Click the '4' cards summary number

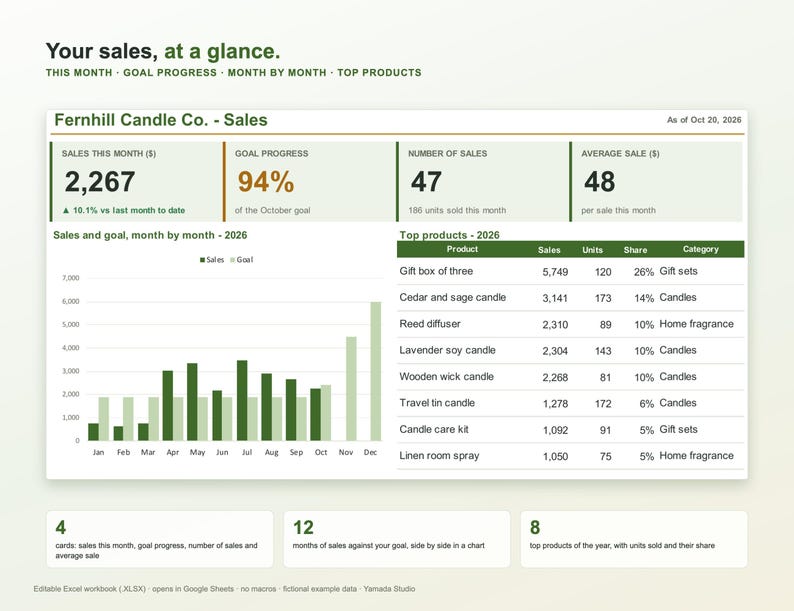[x=61, y=527]
